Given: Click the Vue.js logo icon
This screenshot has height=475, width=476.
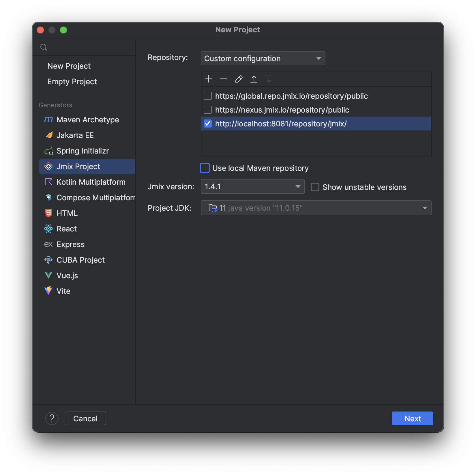Looking at the screenshot, I should (x=48, y=275).
